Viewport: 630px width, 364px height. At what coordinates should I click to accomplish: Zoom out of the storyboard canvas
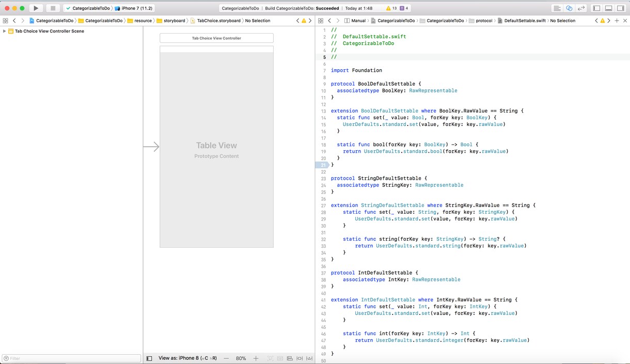(226, 358)
